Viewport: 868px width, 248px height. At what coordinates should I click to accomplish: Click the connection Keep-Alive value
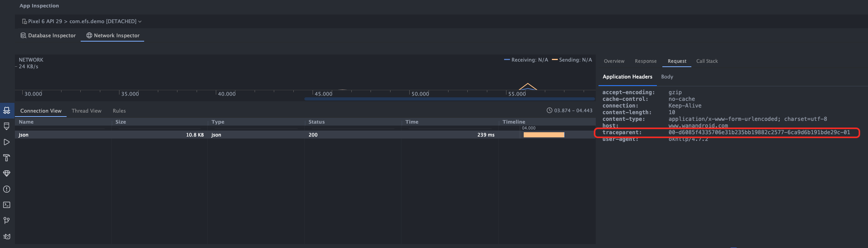685,106
